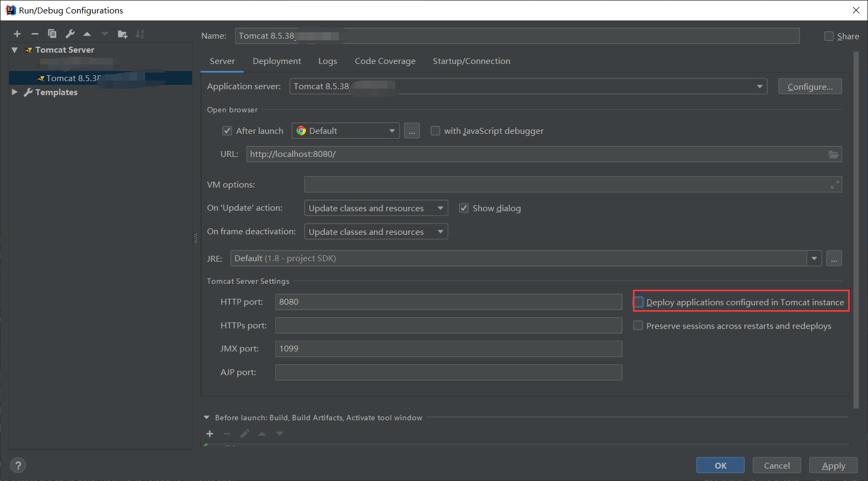Click the Name input field

click(x=517, y=36)
